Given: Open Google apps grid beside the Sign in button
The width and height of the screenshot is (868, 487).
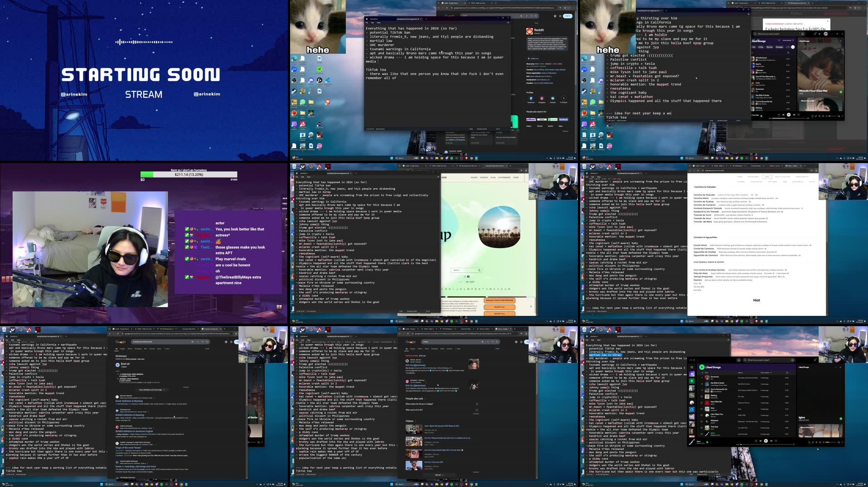Looking at the screenshot, I should (561, 16).
